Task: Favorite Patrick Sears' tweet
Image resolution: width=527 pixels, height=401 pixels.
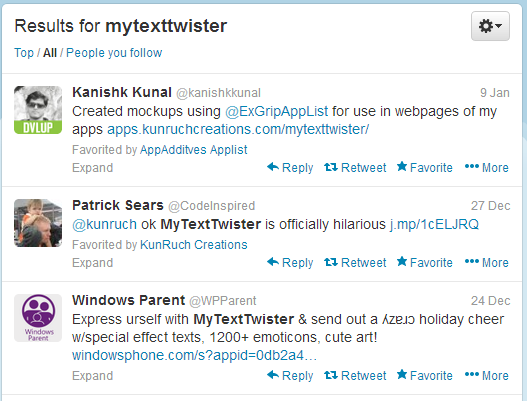Action: coord(424,263)
